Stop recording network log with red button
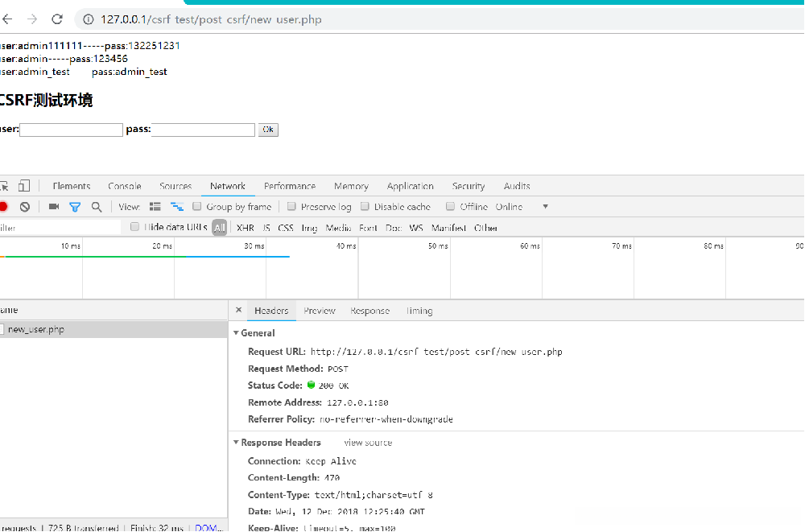Viewport: 805px width, 532px height. 3,207
